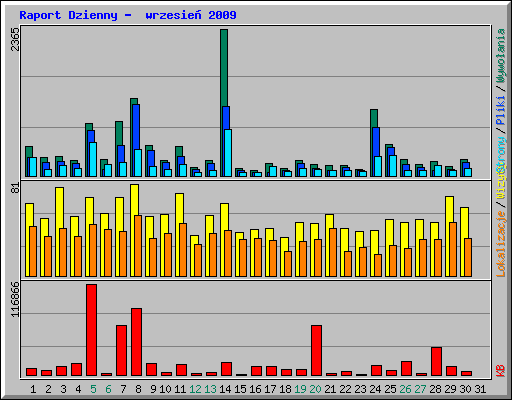Image resolution: width=512 pixels, height=400 pixels.
Task: Select the axis value 81
Action: [x=15, y=188]
